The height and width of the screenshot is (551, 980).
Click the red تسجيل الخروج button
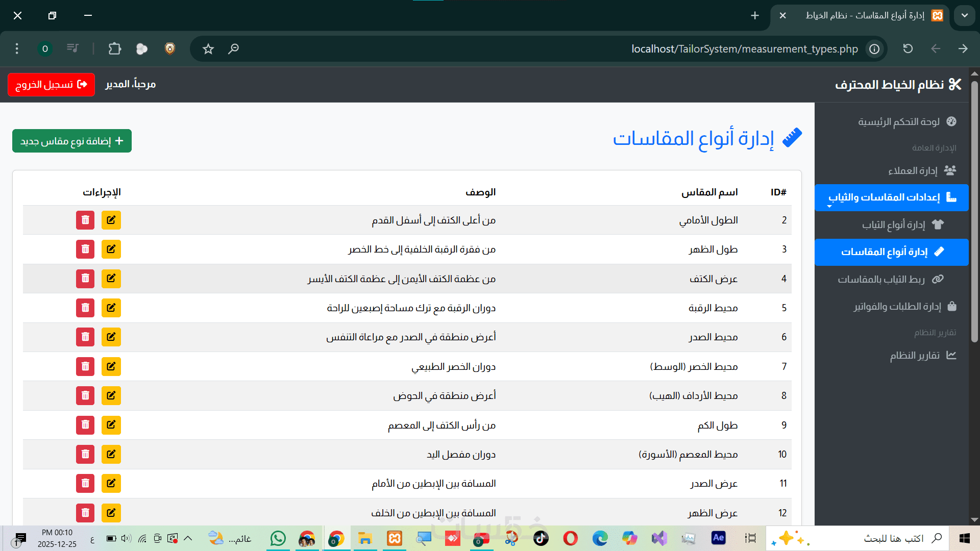click(x=51, y=84)
